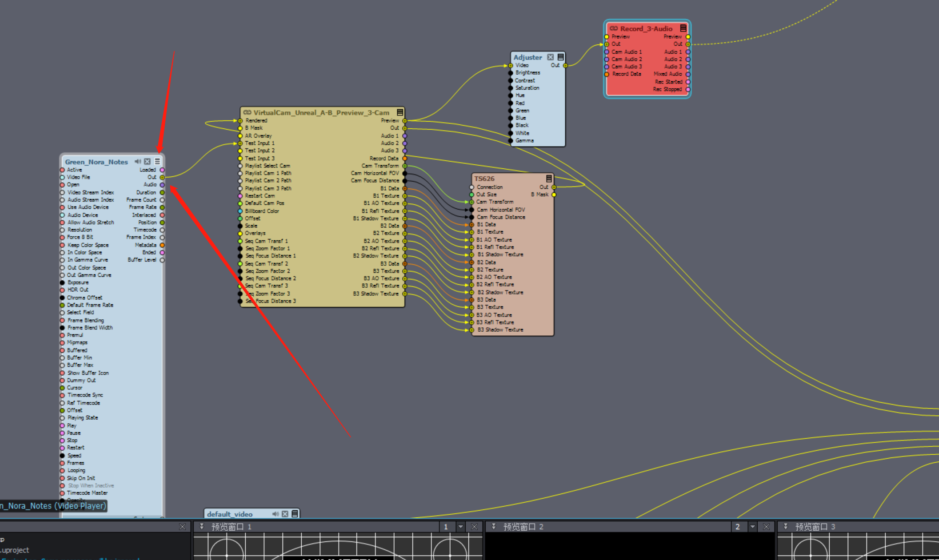The width and height of the screenshot is (939, 560).
Task: Expand 预览窗口 3 panel options arrow
Action: (786, 526)
